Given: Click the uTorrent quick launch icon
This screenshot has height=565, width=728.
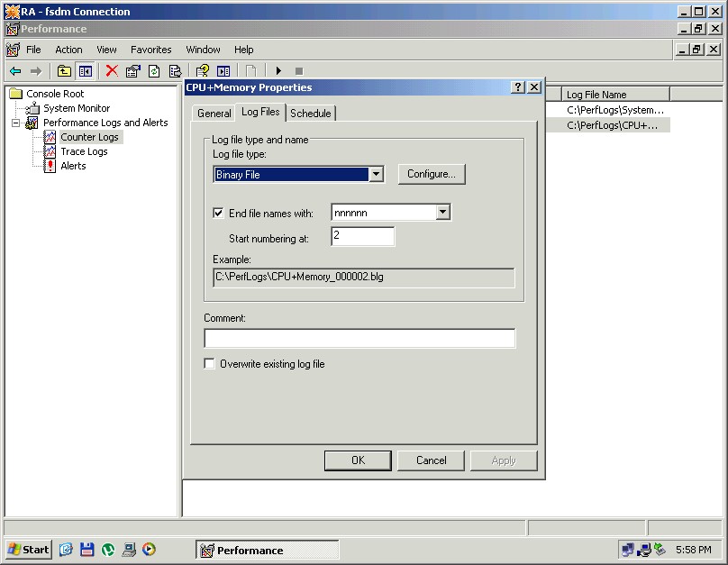Looking at the screenshot, I should (108, 549).
